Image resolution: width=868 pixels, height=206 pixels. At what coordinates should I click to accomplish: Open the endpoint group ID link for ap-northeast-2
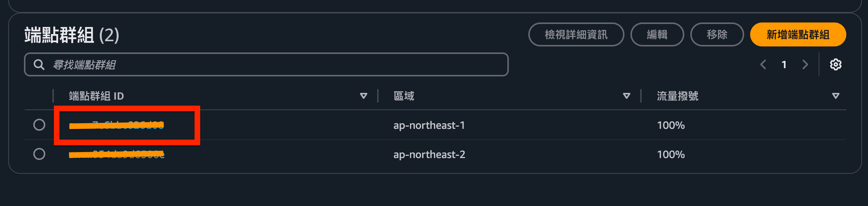tap(117, 154)
